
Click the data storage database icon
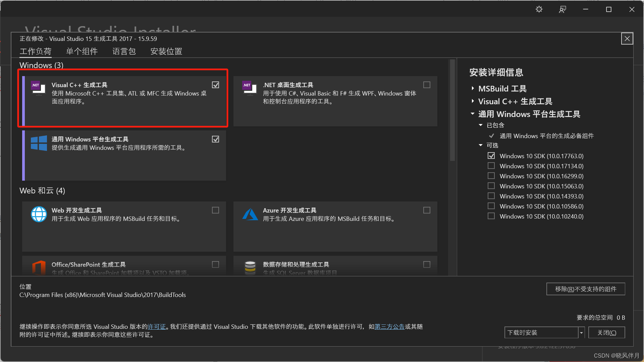click(x=250, y=268)
